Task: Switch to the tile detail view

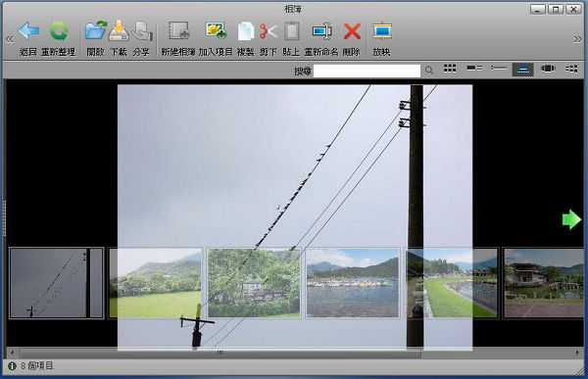Action: [474, 69]
